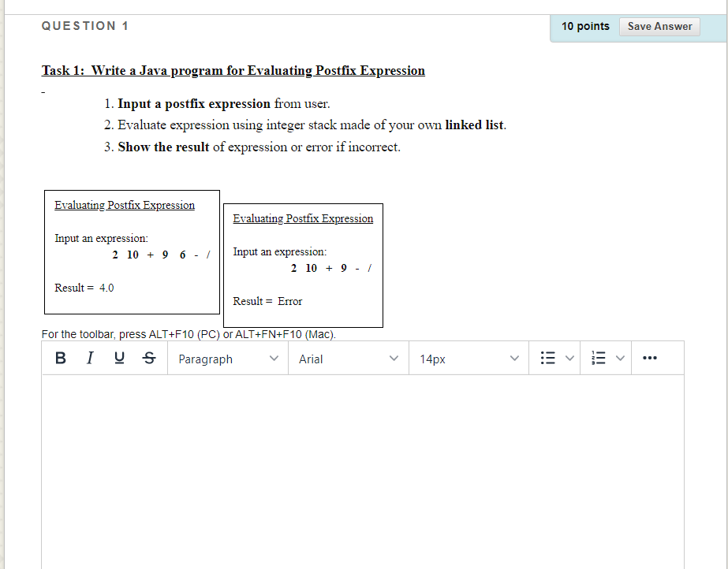Click the Result = Error example box
Viewport: 728px width, 569px height.
pos(304,266)
